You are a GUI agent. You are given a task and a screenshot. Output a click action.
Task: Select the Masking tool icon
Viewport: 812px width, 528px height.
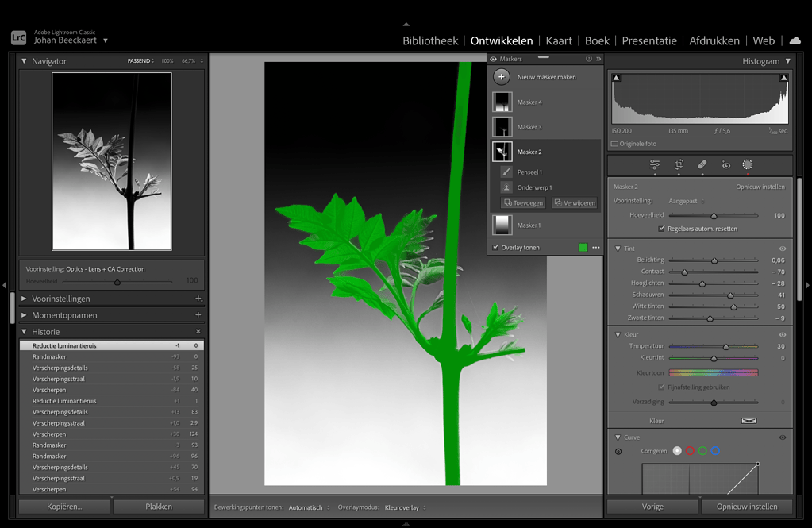pos(746,164)
